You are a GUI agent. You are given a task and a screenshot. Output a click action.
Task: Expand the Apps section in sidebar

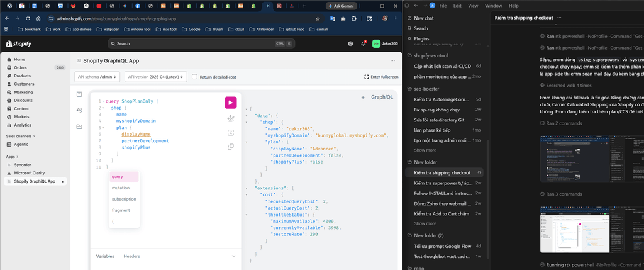[x=12, y=157]
